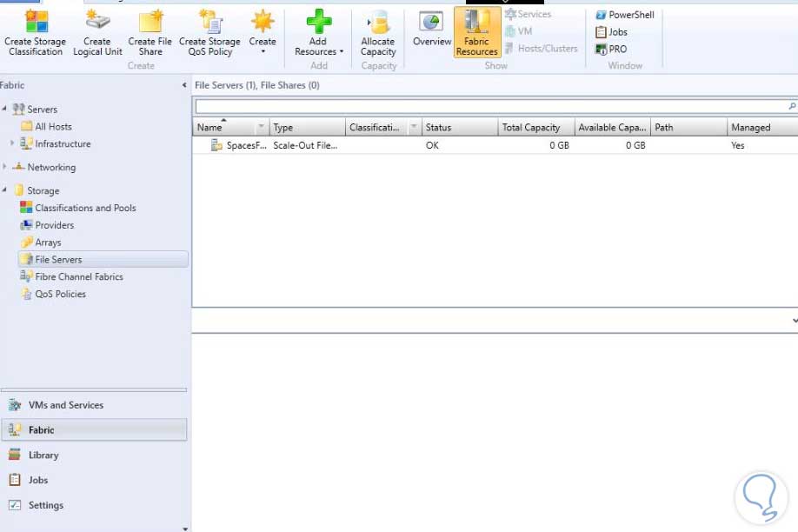Sort by Available Capacity column header
Screen dimensions: 798x532
613,127
